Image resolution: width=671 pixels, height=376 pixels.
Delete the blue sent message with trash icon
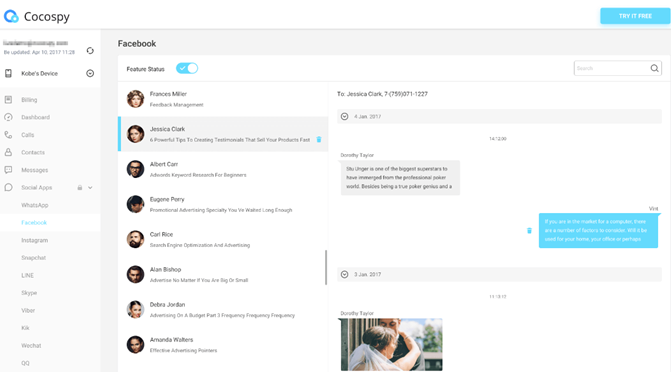529,231
